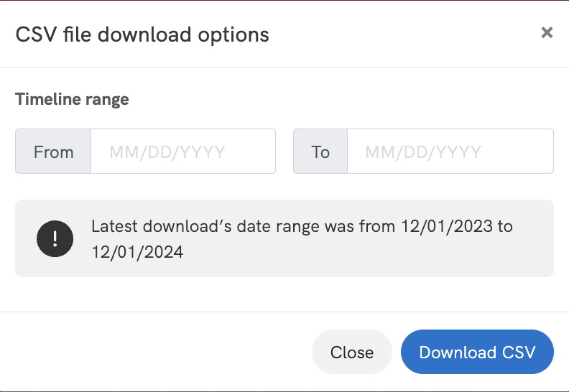Click the "Timeline range" heading
The height and width of the screenshot is (392, 569).
(x=72, y=99)
